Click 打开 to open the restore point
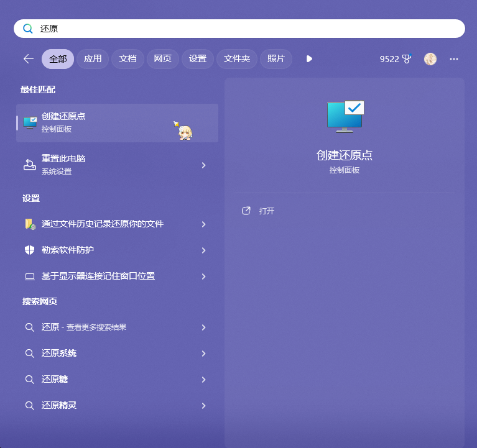The width and height of the screenshot is (477, 448). coord(266,211)
